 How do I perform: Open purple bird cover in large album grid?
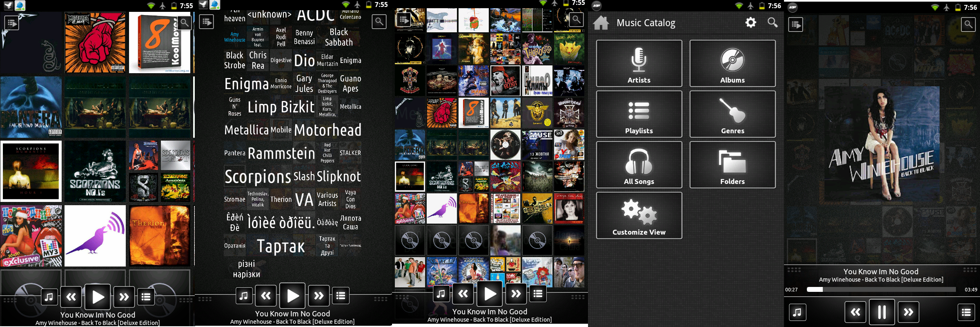tap(95, 236)
